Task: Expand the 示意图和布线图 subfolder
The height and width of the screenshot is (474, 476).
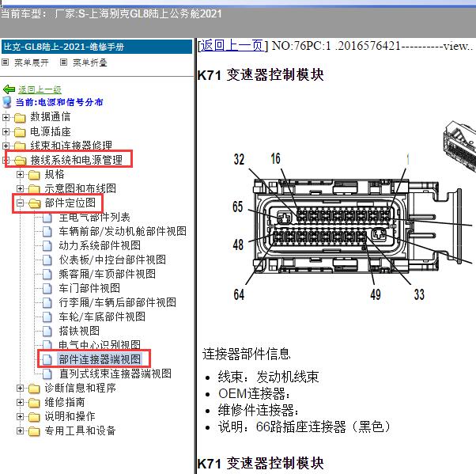Action: coord(20,188)
